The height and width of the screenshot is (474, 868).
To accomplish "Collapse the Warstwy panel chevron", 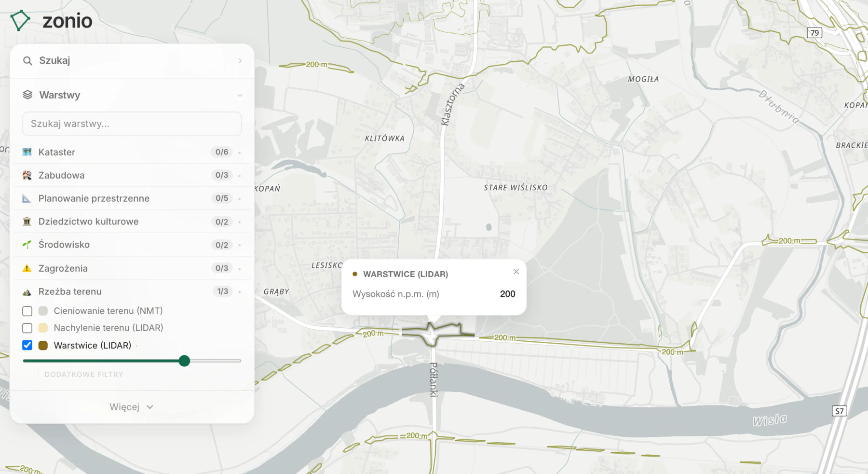I will pyautogui.click(x=240, y=96).
